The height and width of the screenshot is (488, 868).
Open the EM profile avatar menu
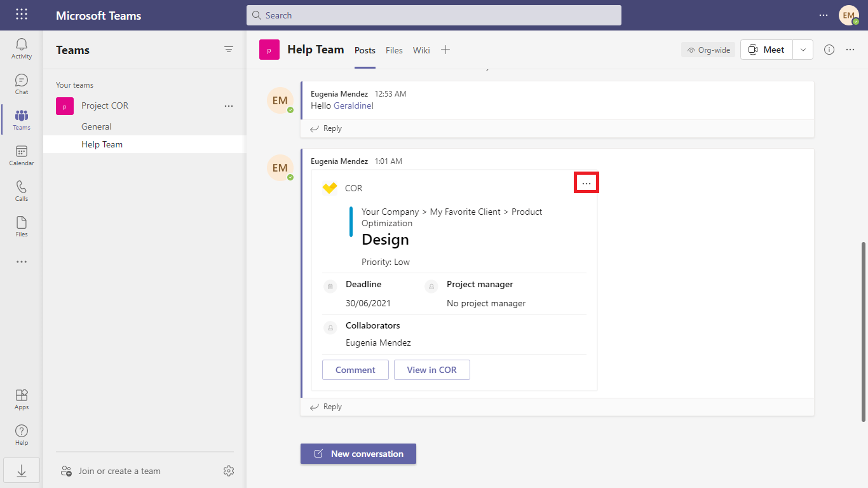click(848, 15)
